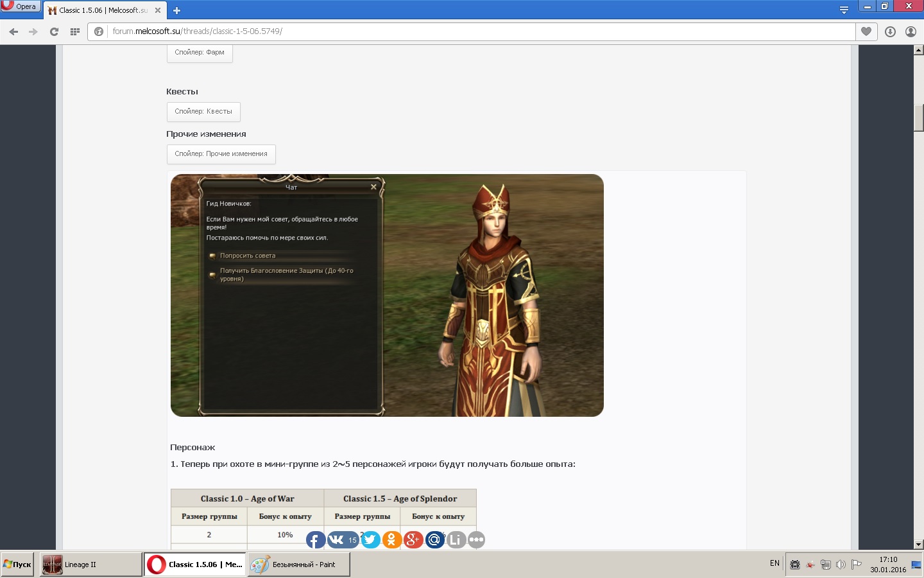Switch to Lineage II in taskbar

tap(90, 565)
